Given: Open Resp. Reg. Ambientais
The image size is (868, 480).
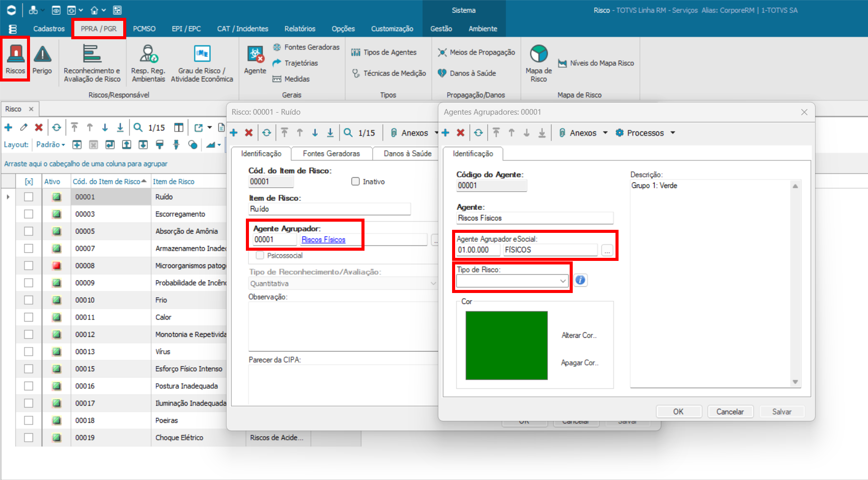Looking at the screenshot, I should click(148, 63).
